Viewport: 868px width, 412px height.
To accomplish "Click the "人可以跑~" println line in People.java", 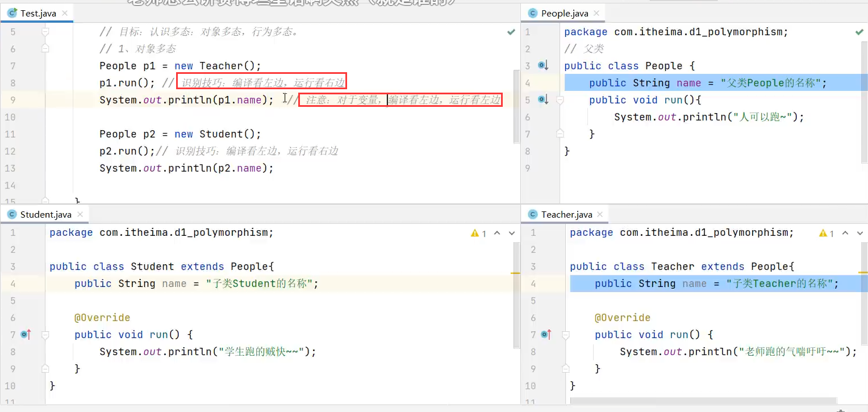I will pyautogui.click(x=710, y=117).
